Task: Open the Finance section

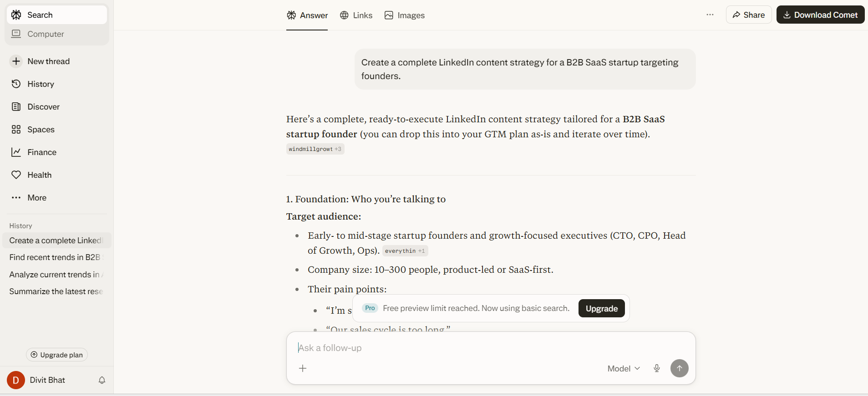Action: [41, 152]
